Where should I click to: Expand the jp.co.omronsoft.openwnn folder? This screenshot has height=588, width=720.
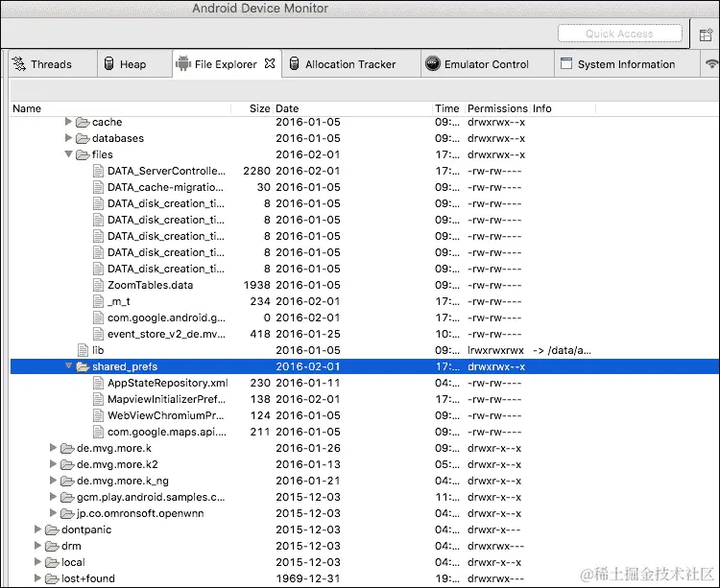pyautogui.click(x=53, y=513)
